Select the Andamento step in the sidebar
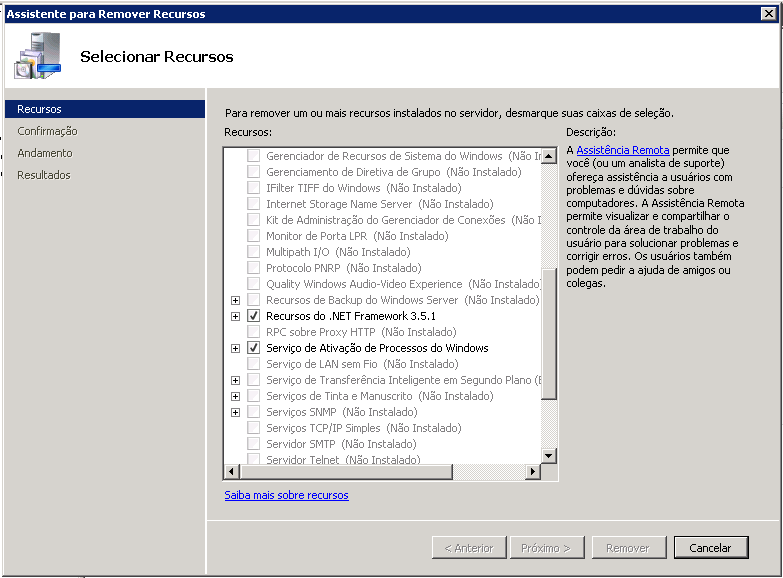783x578 pixels. pos(45,153)
